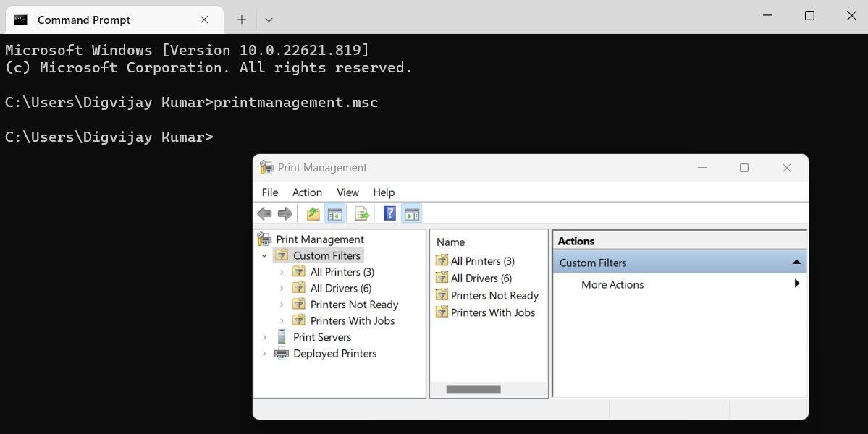Image resolution: width=868 pixels, height=434 pixels.
Task: Select the Command Prompt tab
Action: coord(114,20)
